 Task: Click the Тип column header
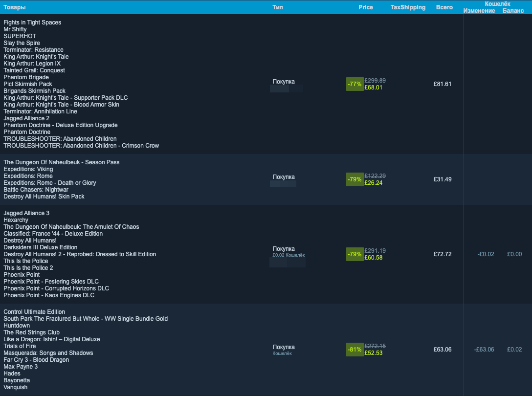pos(278,7)
